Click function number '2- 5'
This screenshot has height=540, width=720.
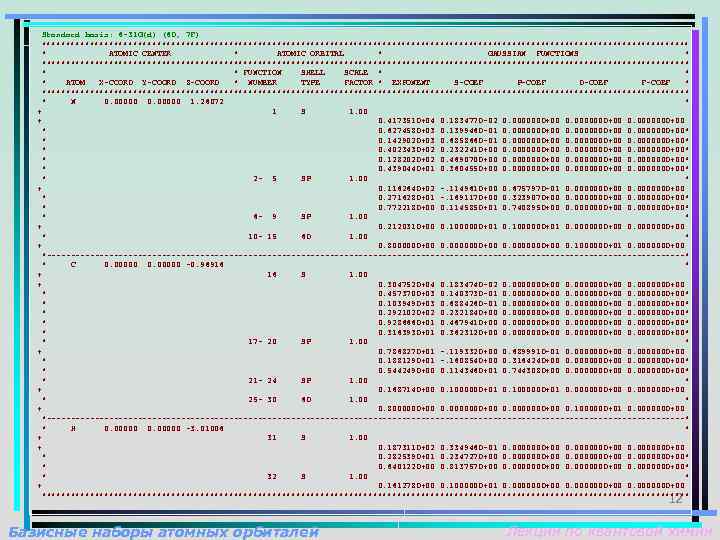(265, 179)
